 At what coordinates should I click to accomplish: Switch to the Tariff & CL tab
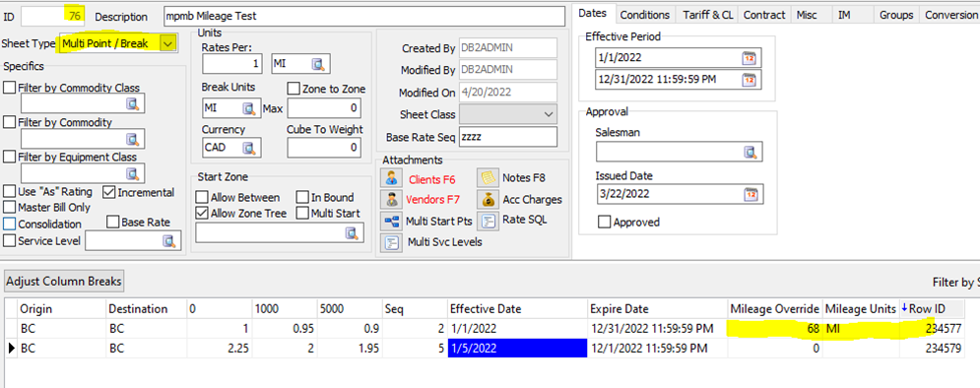[x=707, y=15]
